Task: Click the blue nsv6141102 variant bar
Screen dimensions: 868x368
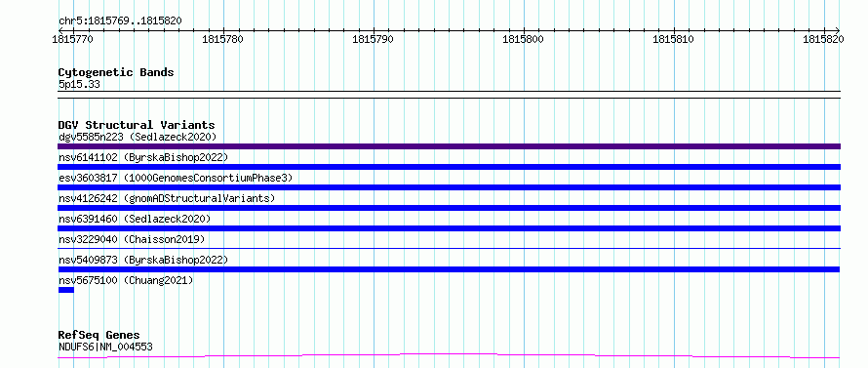Action: point(449,167)
